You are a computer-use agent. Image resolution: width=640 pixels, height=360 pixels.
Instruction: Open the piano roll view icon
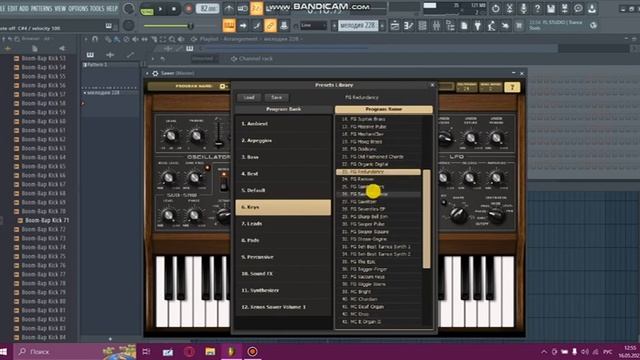[409, 26]
